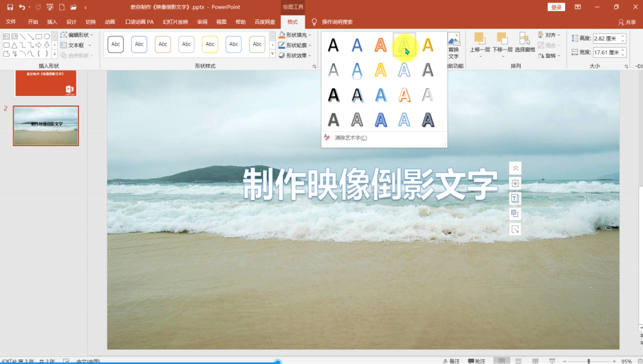Click the Undo arrow icon

[x=22, y=7]
